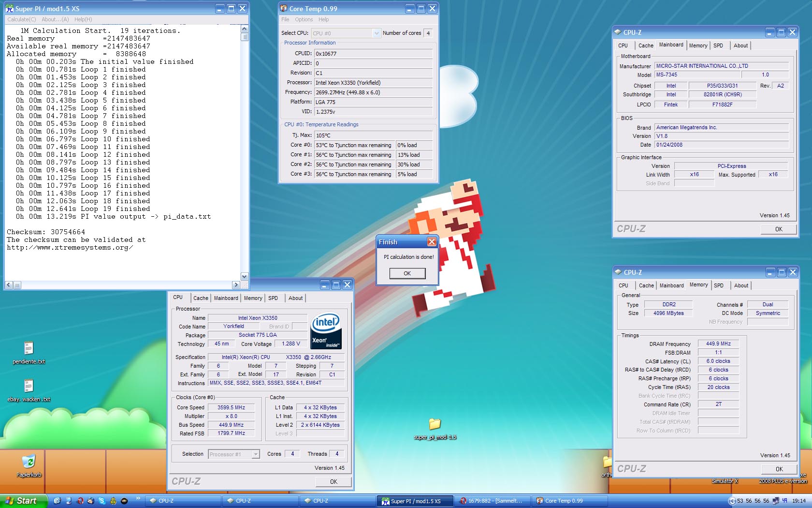This screenshot has width=812, height=508.
Task: Launch Opera from the Quick Launch bar
Action: 80,501
